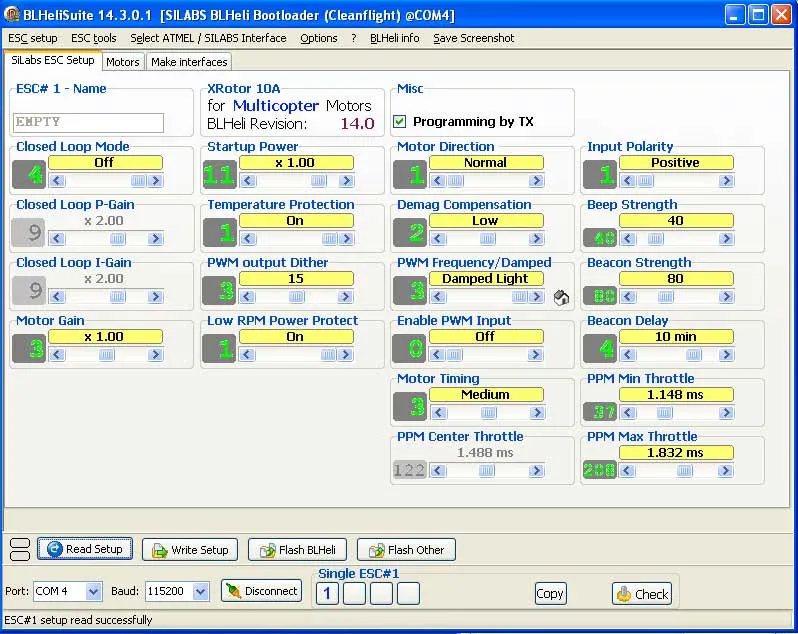Image resolution: width=798 pixels, height=634 pixels.
Task: Select ESC number 1 box
Action: [x=327, y=594]
